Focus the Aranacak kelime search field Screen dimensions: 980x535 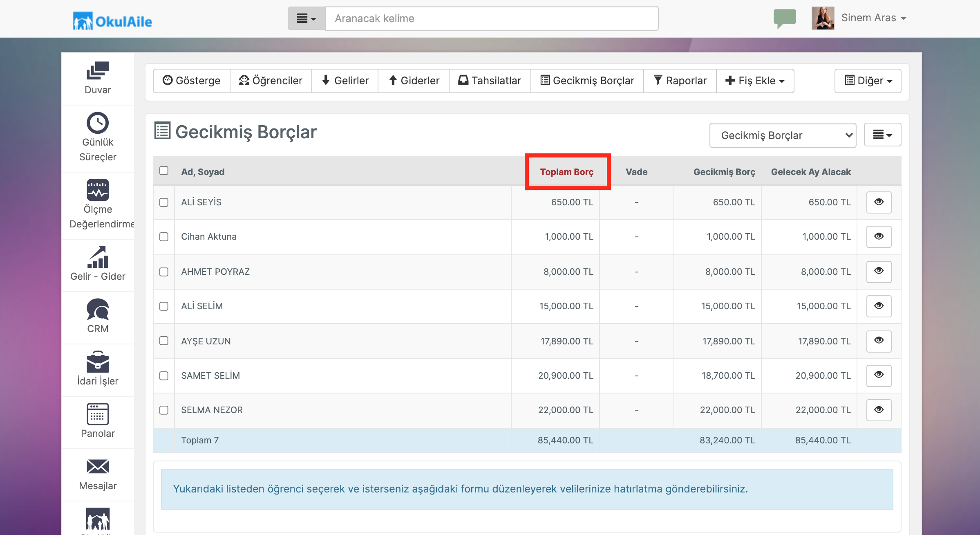tap(492, 18)
